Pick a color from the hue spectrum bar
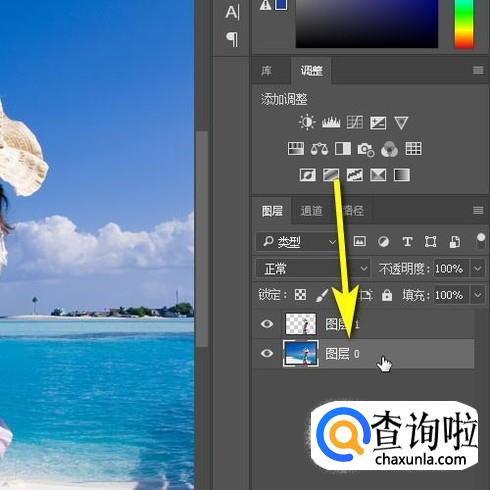The width and height of the screenshot is (490, 490). [x=464, y=23]
